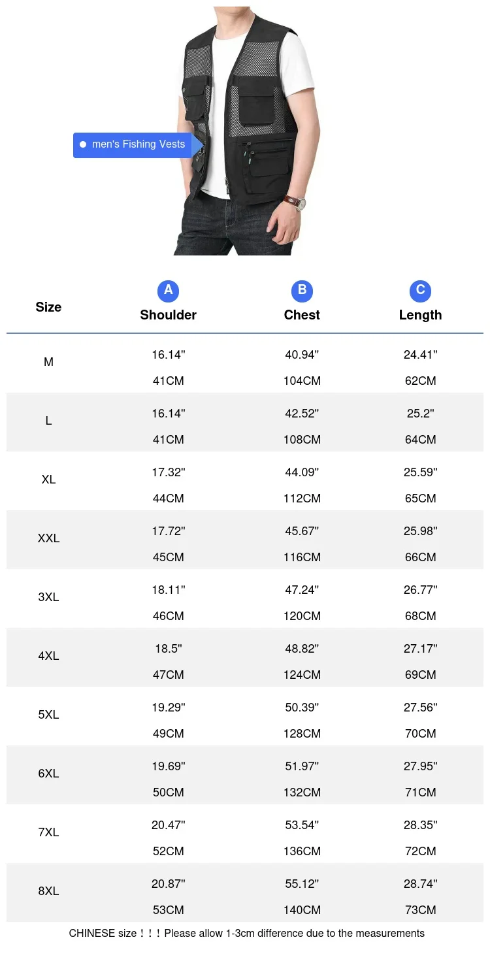The height and width of the screenshot is (980, 490).
Task: Click the men's Fishing Vests tag
Action: (138, 144)
